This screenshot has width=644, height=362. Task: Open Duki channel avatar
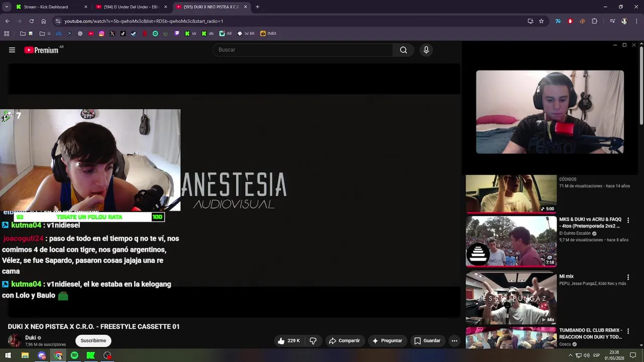point(15,340)
